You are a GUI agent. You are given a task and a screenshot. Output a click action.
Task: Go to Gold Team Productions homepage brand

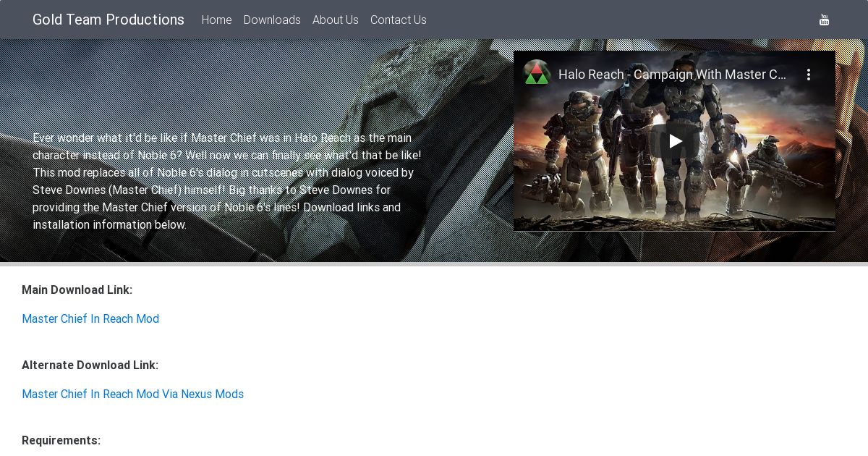(x=109, y=20)
